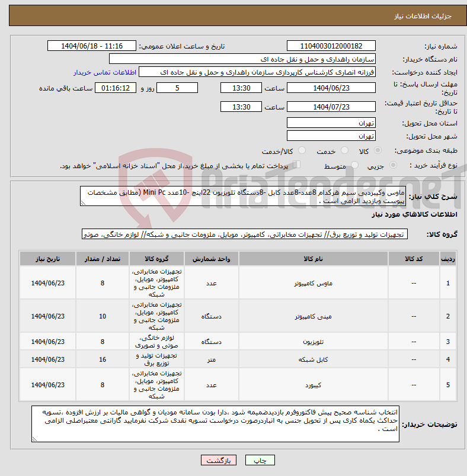Click the جزئیات اطلاعات نیاز page header
The width and height of the screenshot is (467, 476).
[x=423, y=16]
